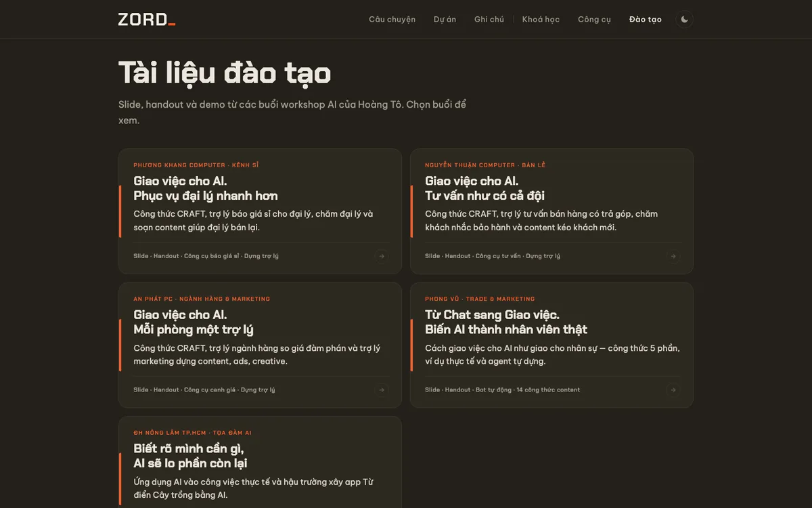Screen dimensions: 812x508
Task: Open 'Phục vụ đại lý nhanh hơn' card title
Action: 206,196
